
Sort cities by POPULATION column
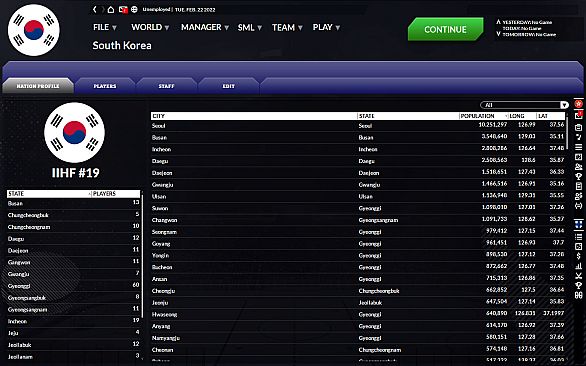tap(484, 116)
